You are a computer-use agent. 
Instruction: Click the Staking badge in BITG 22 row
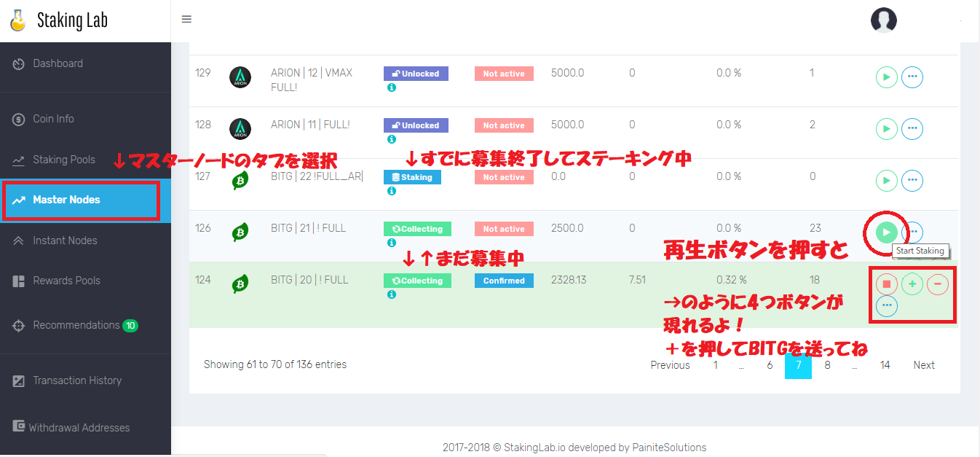pos(412,177)
